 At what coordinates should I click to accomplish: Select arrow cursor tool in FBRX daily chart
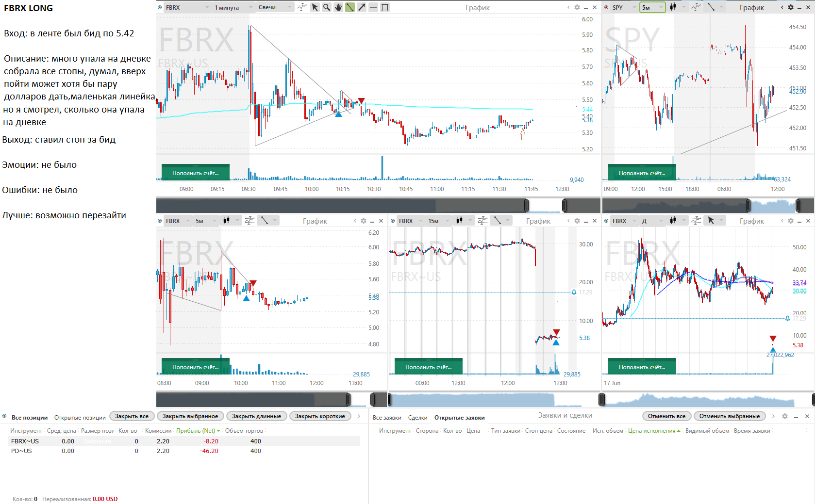point(711,221)
